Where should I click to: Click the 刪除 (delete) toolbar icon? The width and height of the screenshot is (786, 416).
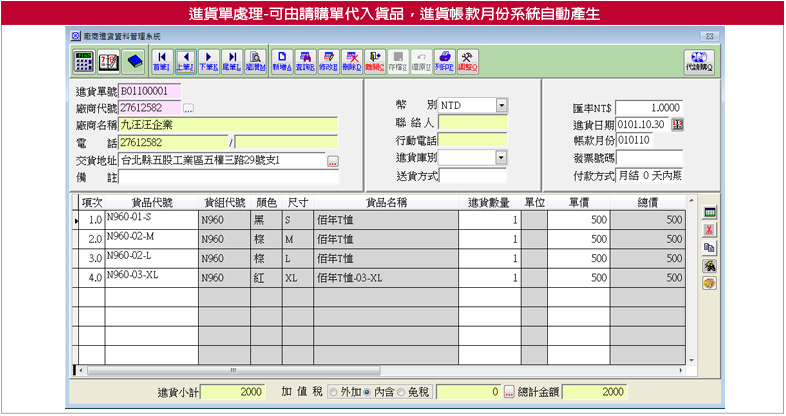pyautogui.click(x=351, y=61)
